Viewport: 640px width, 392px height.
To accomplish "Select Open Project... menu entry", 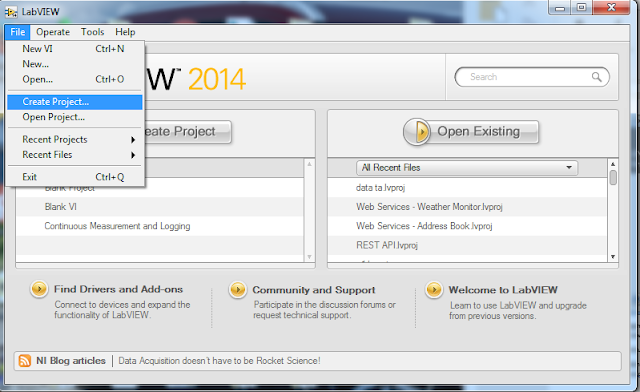I will click(x=74, y=117).
